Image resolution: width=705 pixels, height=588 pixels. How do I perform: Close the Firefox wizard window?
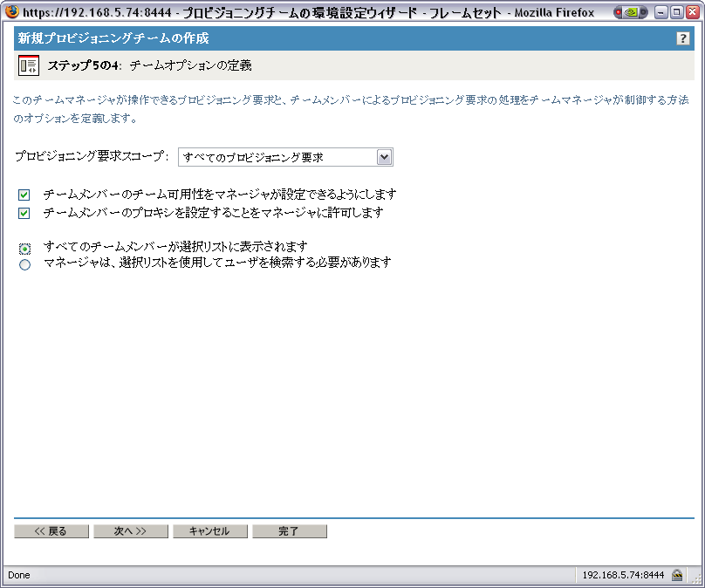click(x=693, y=12)
